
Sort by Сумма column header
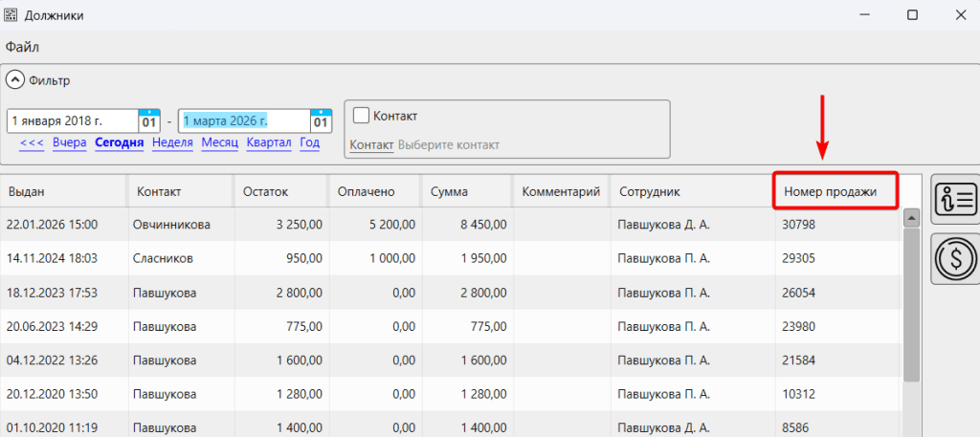(x=467, y=191)
